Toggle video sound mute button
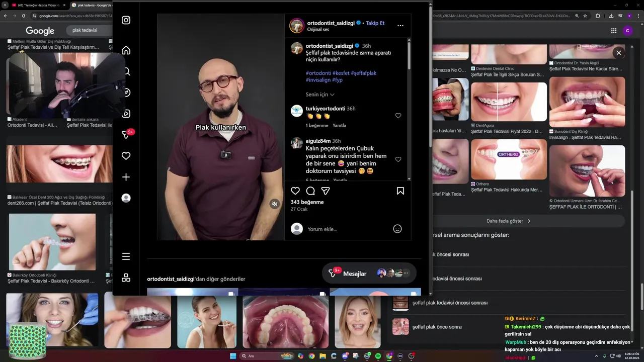644x362 pixels. (274, 204)
